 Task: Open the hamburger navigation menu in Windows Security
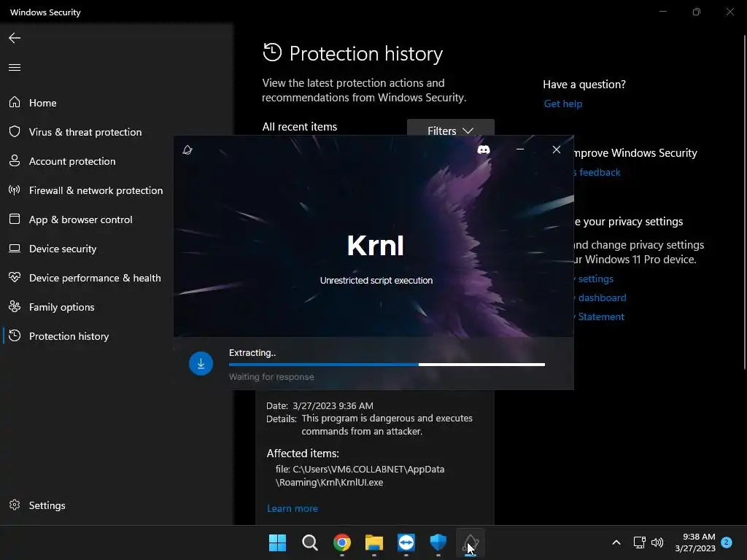coord(15,67)
